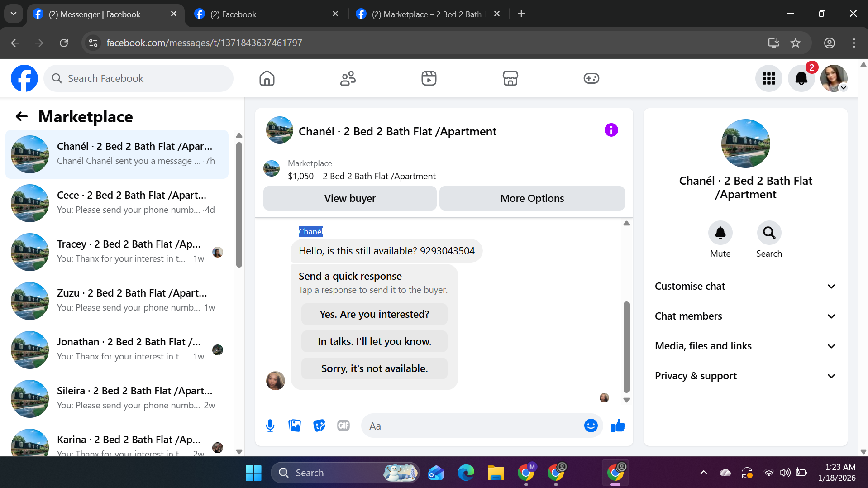This screenshot has height=488, width=868.
Task: Open the Facebook menu grid icon
Action: coord(768,78)
